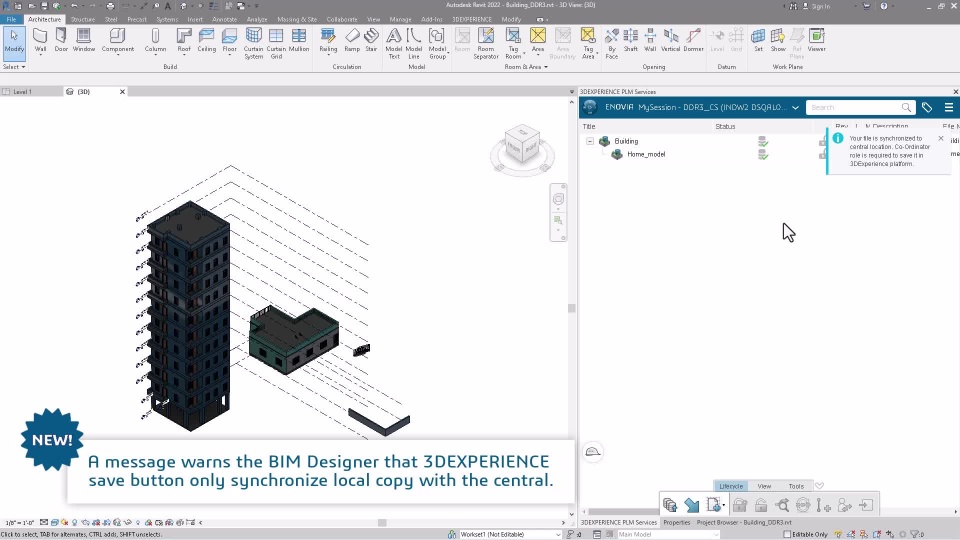The image size is (960, 540).
Task: Collapse the Building tree node
Action: [590, 141]
